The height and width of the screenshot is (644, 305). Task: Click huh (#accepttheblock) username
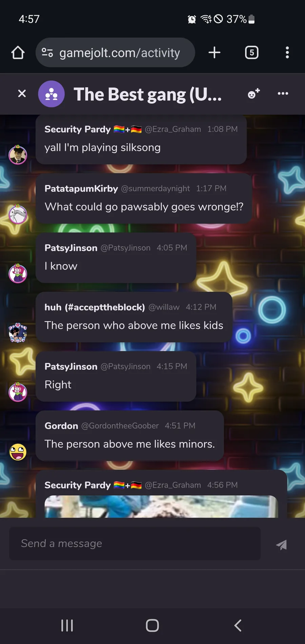point(95,307)
